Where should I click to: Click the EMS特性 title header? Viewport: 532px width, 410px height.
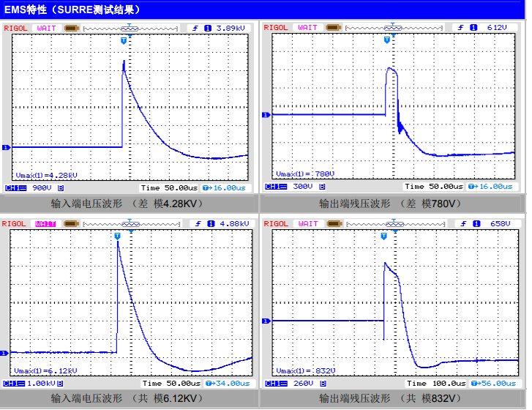coord(72,10)
